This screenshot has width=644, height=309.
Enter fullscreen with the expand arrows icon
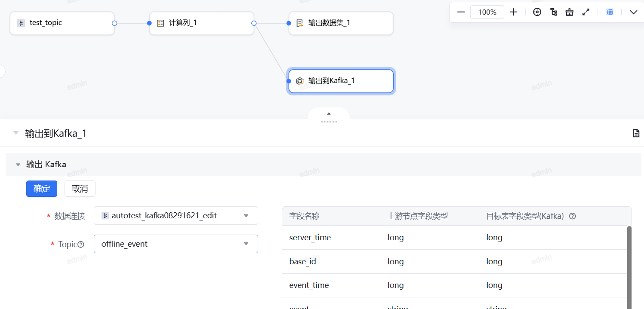(585, 12)
